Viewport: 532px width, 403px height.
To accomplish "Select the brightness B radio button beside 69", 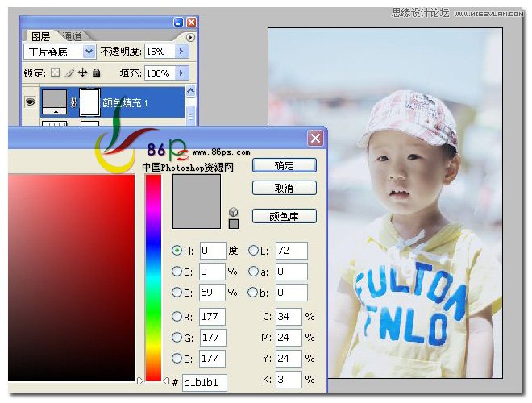I will [x=177, y=292].
